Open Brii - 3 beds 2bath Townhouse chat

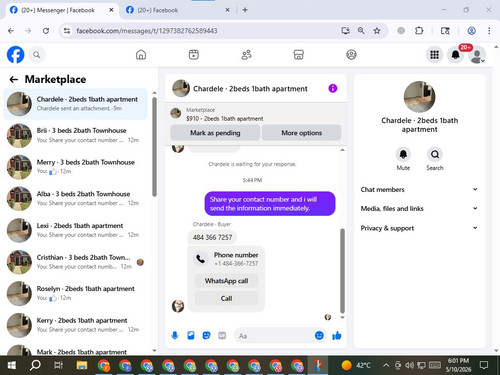click(75, 135)
